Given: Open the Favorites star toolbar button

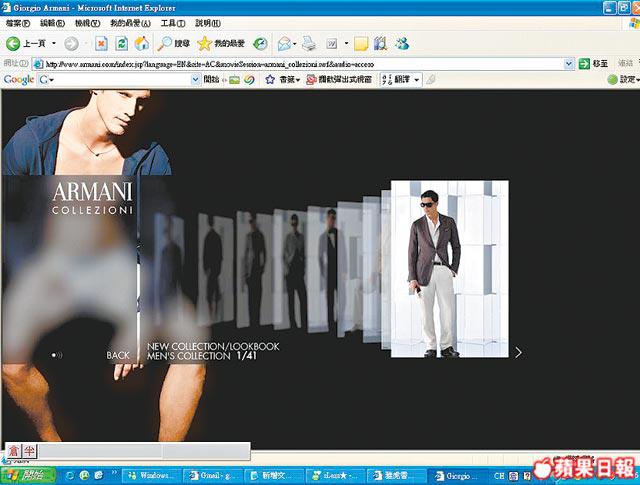Looking at the screenshot, I should (x=221, y=43).
